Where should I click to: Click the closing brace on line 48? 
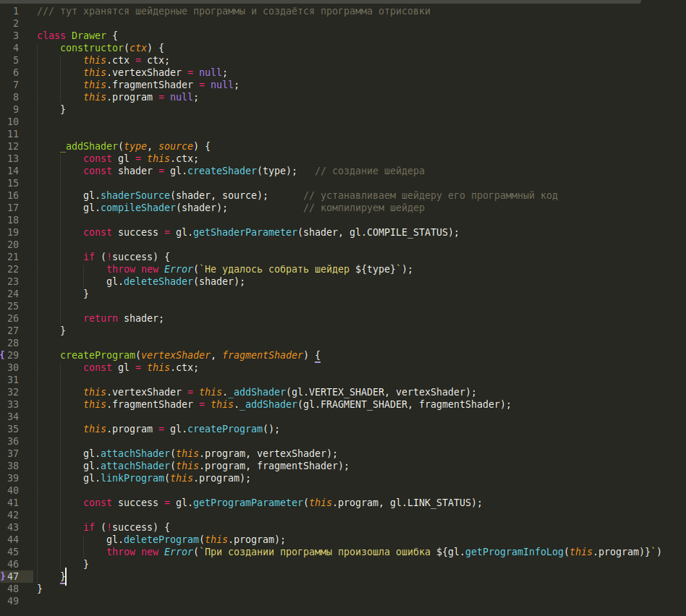(40, 589)
